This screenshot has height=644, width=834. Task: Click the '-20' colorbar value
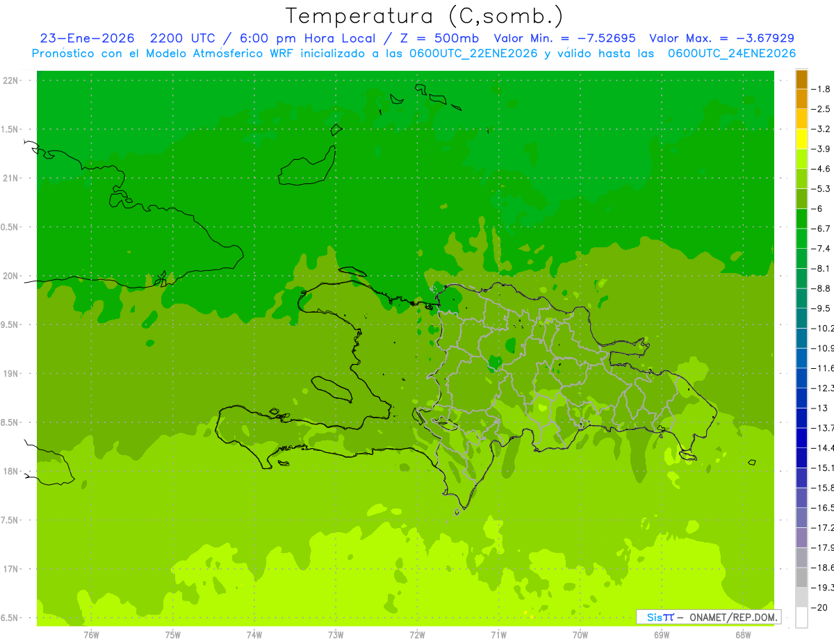pyautogui.click(x=819, y=607)
